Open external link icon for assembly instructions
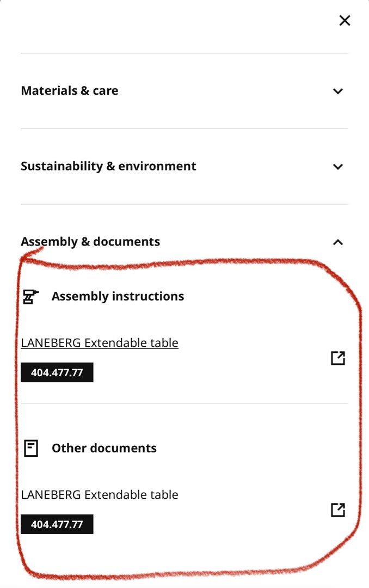 coord(338,358)
